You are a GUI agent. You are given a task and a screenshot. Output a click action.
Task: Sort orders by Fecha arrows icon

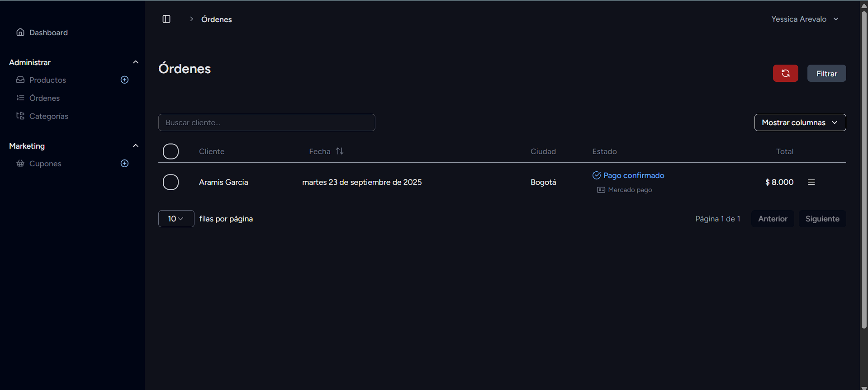tap(340, 151)
